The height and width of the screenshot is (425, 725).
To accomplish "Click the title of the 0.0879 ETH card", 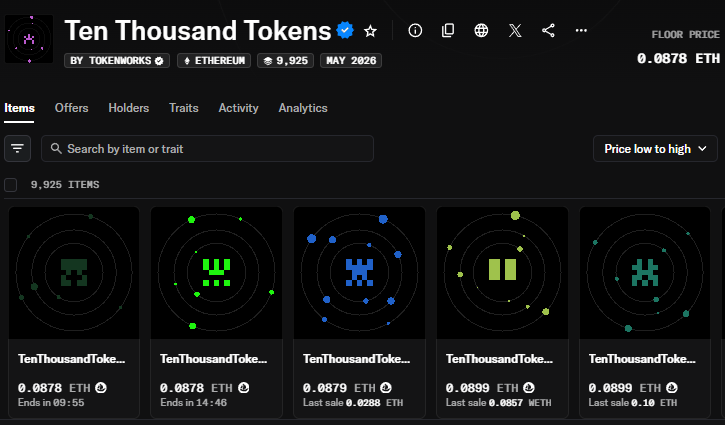I will (x=356, y=359).
